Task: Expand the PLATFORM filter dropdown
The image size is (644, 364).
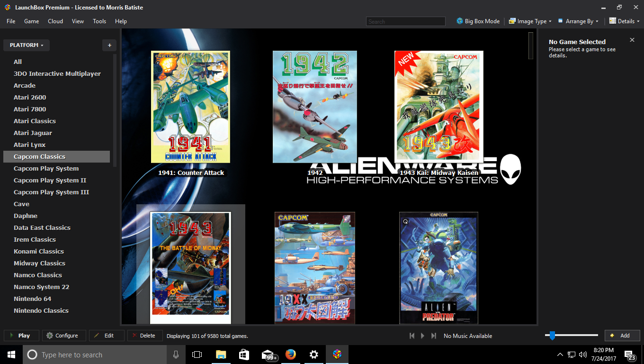Action: coord(27,45)
